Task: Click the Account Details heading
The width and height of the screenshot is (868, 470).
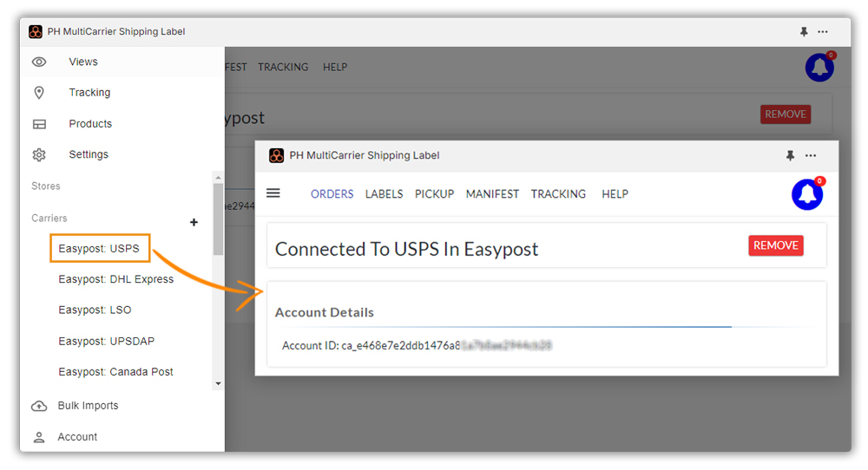Action: coord(325,312)
